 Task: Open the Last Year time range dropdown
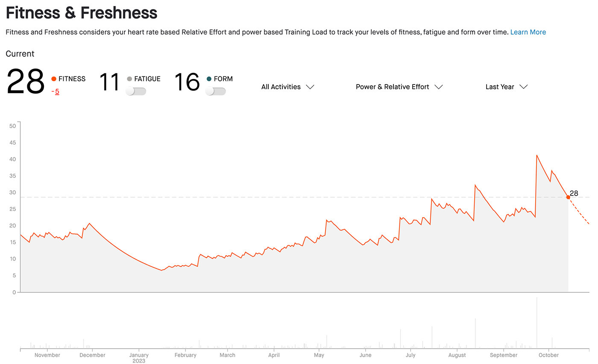click(x=507, y=87)
